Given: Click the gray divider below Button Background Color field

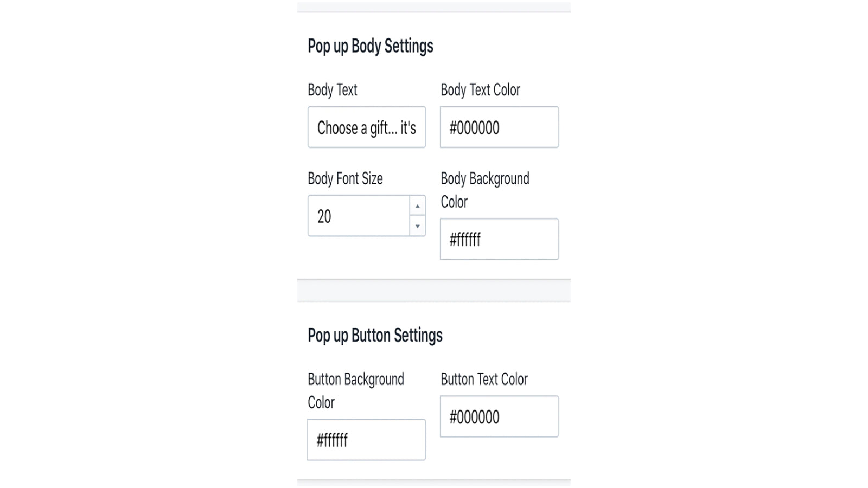Looking at the screenshot, I should point(434,483).
